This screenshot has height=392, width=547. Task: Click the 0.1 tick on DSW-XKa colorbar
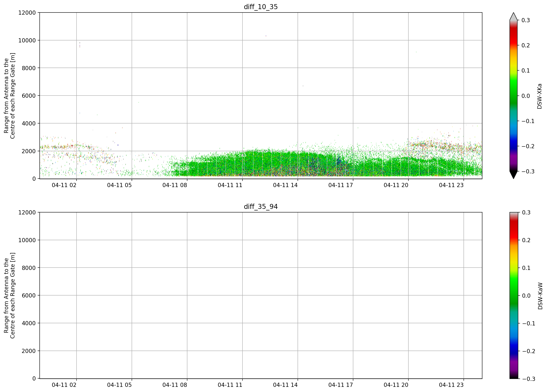pyautogui.click(x=526, y=71)
